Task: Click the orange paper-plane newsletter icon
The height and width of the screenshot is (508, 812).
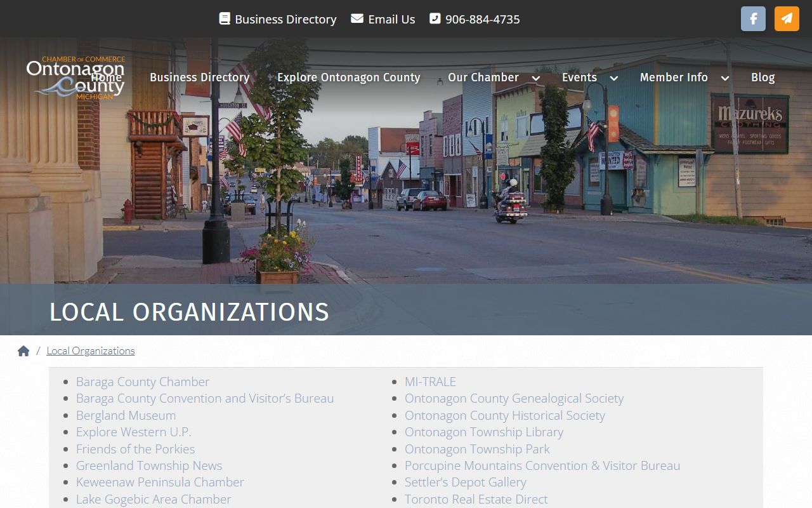Action: (x=787, y=18)
